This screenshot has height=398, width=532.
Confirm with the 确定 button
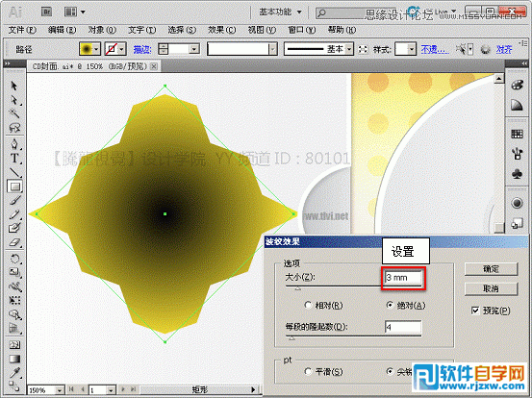point(491,269)
